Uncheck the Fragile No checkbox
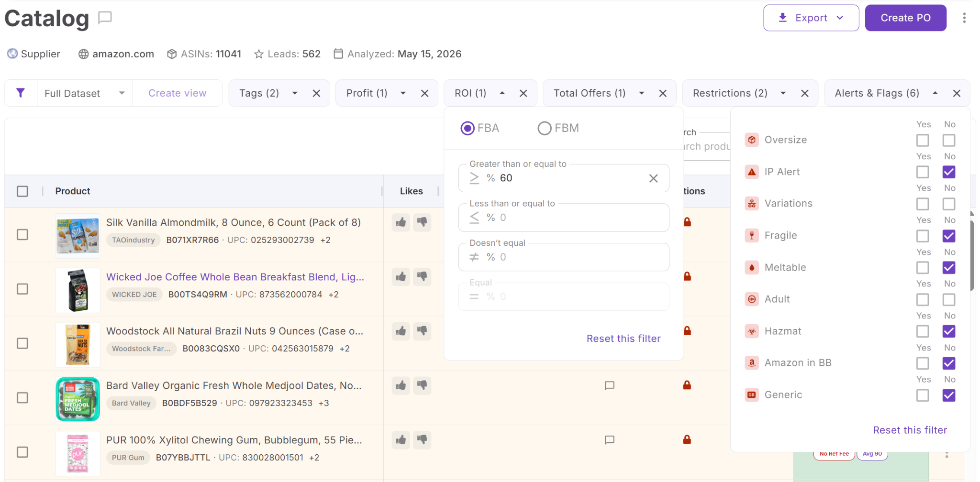Screen dimensions: 980x482 click(949, 236)
